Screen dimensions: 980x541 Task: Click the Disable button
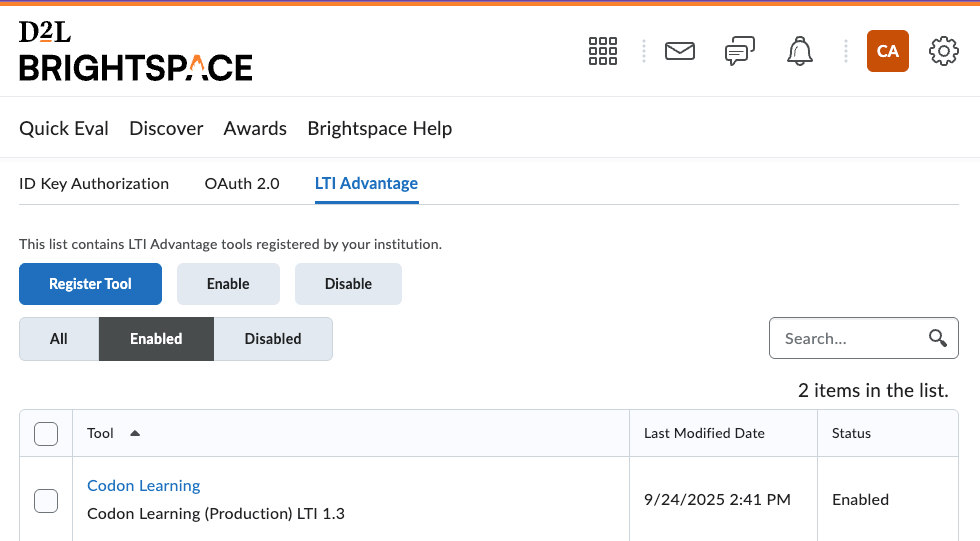coord(348,284)
